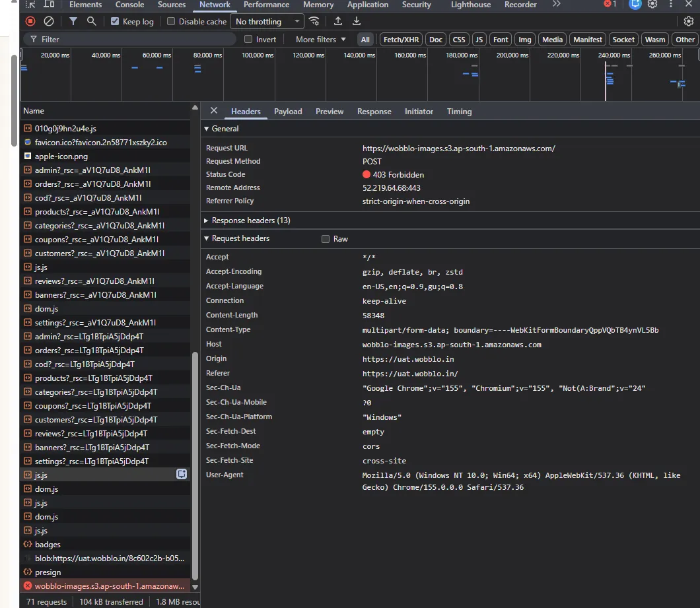Open the Response tab
This screenshot has height=608, width=700.
click(374, 112)
